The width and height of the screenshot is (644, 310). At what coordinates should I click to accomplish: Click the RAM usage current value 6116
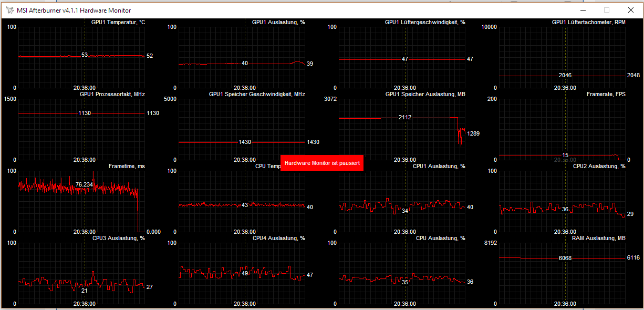(x=633, y=257)
